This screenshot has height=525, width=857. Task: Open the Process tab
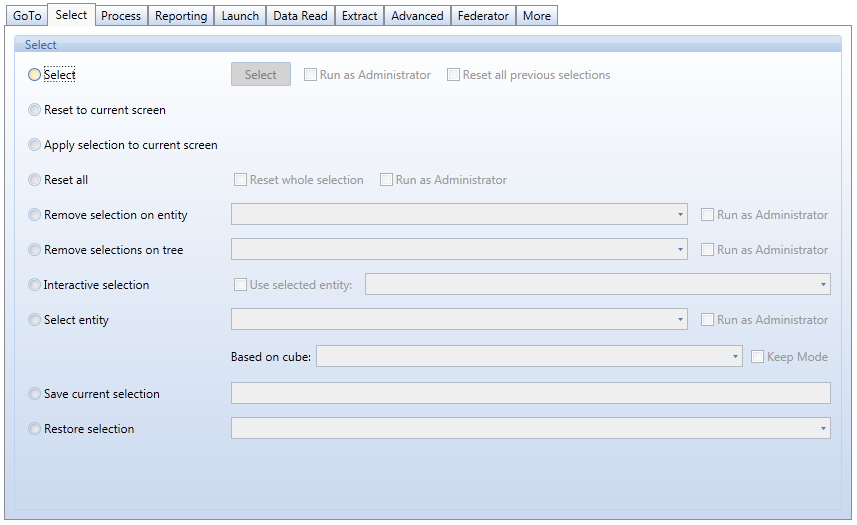[x=121, y=16]
